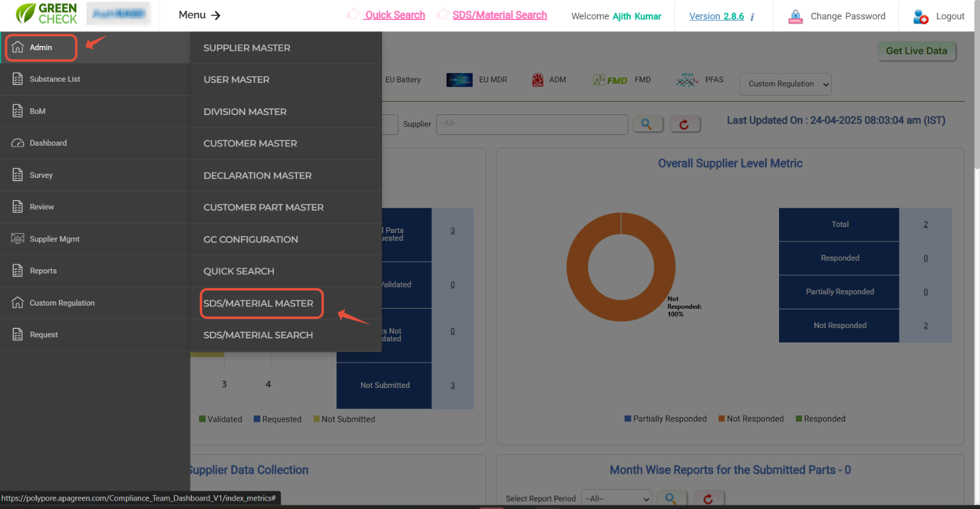
Task: Click the Partially Responded count link
Action: [x=926, y=292]
